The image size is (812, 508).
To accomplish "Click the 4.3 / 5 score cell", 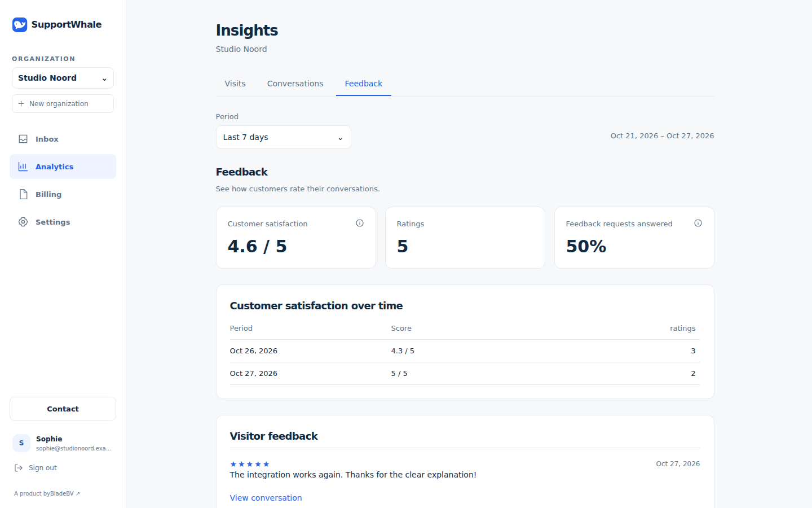I will (x=403, y=351).
